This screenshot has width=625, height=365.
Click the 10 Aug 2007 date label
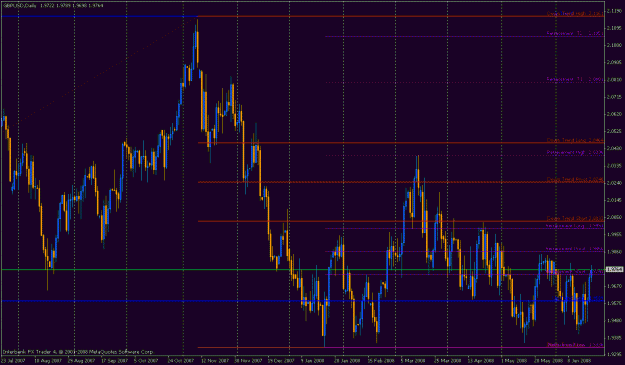[48, 361]
